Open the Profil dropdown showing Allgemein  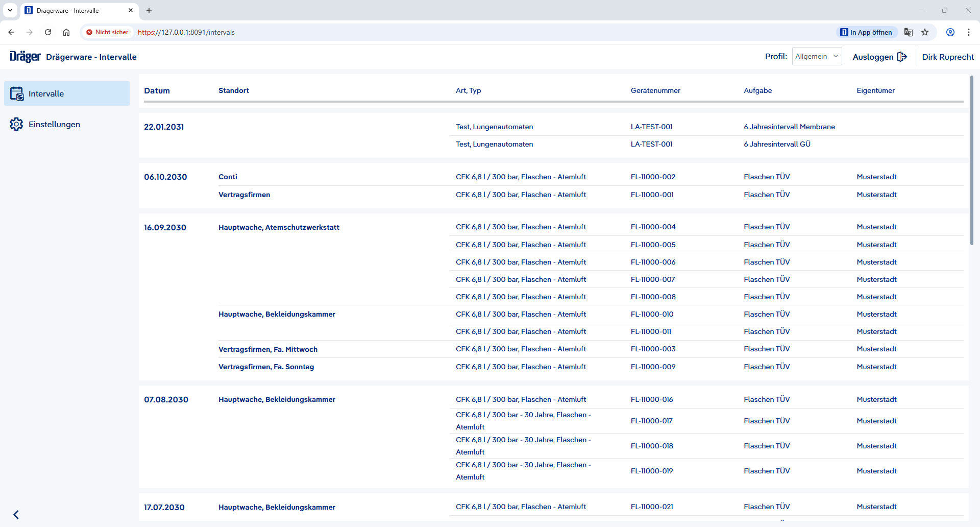point(817,57)
